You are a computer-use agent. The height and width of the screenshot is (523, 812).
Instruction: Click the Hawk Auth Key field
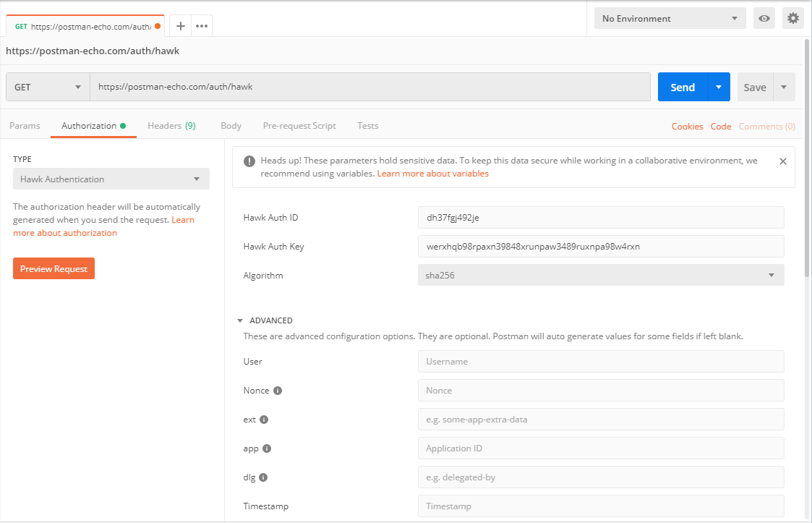(x=601, y=247)
